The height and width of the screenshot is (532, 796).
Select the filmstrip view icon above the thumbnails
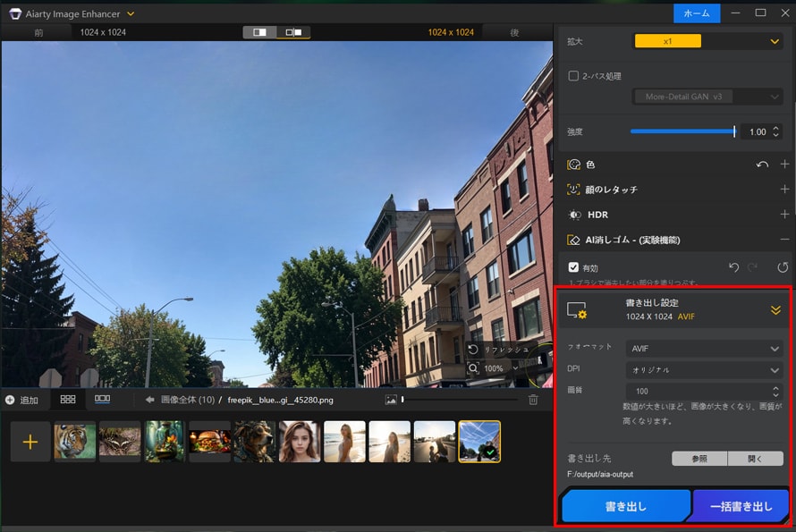click(x=101, y=401)
